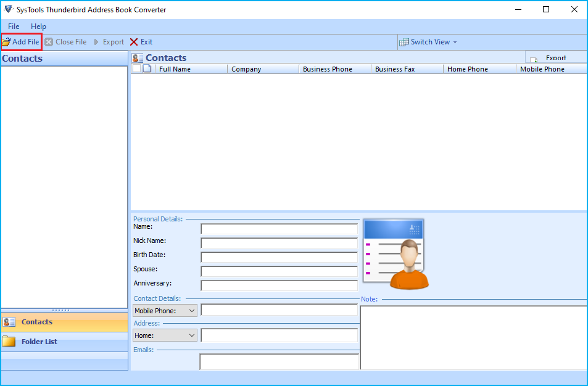The height and width of the screenshot is (386, 588).
Task: Open the Help menu
Action: click(38, 27)
